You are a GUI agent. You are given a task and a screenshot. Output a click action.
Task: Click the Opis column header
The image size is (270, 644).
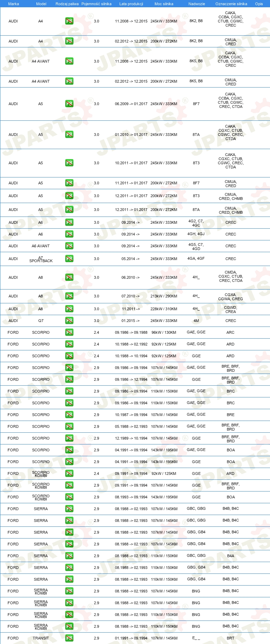[259, 4]
